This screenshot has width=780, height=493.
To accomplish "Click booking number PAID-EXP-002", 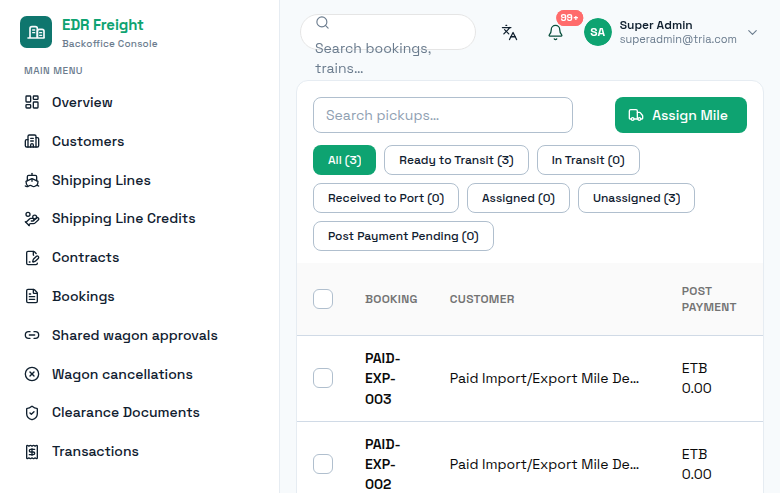I will [x=383, y=464].
